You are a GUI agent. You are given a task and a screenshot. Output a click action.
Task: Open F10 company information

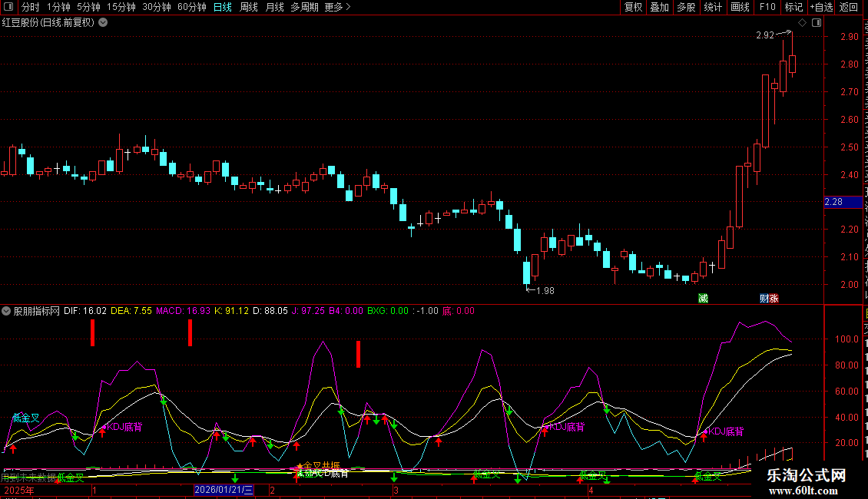point(767,7)
